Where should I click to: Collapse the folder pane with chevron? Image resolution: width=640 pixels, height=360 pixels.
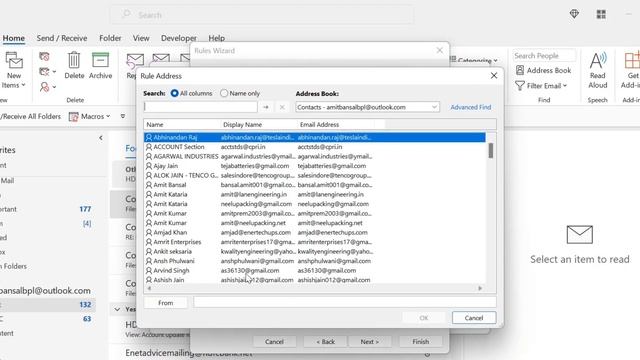[x=101, y=138]
